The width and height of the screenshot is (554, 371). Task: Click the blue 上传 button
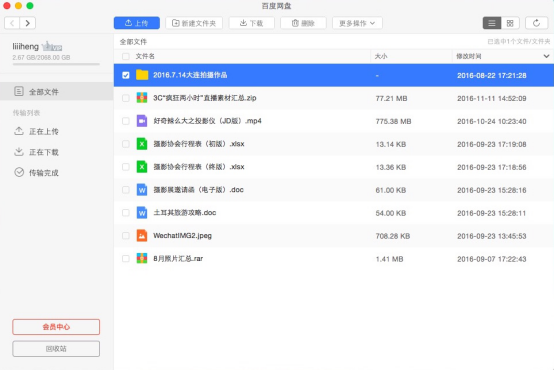(137, 23)
